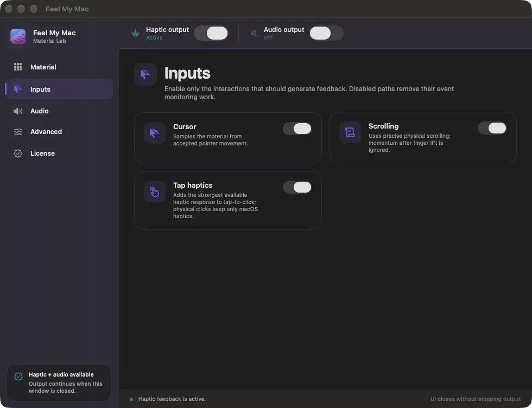
Task: Click the status dot beside Haptic feedback is active
Action: [131, 399]
